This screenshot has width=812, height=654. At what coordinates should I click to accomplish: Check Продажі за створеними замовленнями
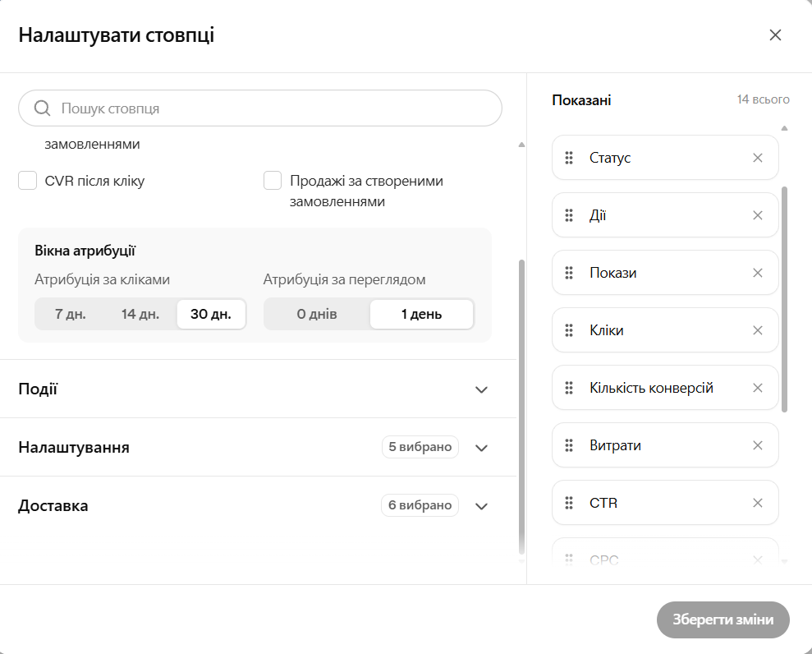pyautogui.click(x=273, y=181)
